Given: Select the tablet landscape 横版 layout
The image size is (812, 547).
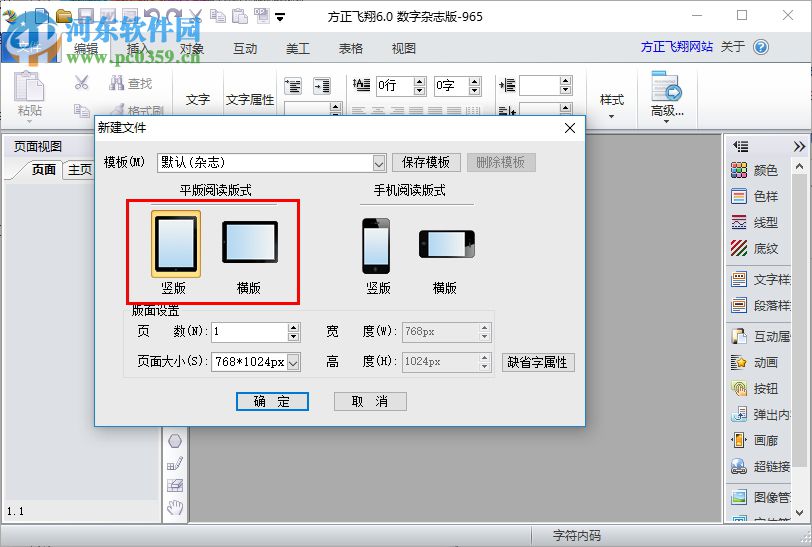Looking at the screenshot, I should pos(250,242).
